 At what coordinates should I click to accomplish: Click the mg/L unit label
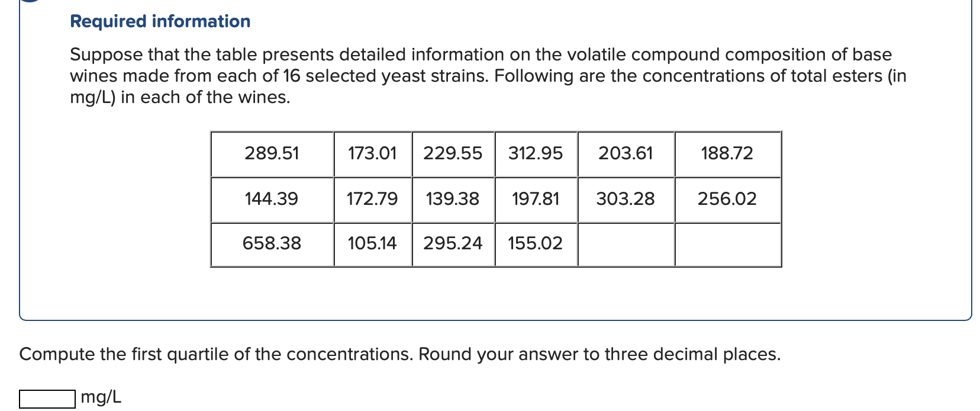click(100, 398)
